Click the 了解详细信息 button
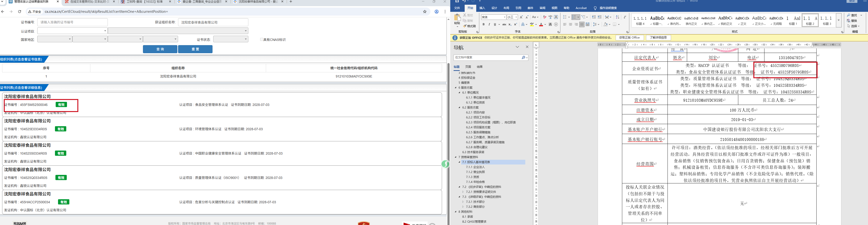The image size is (868, 225). tap(658, 38)
